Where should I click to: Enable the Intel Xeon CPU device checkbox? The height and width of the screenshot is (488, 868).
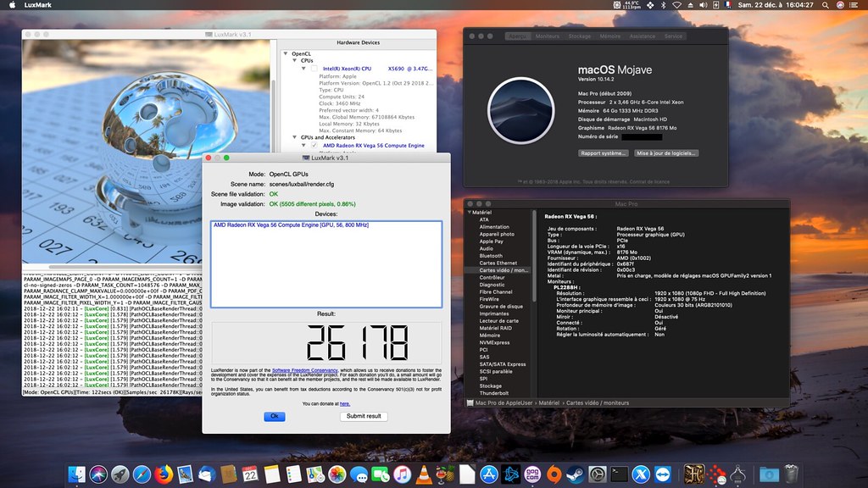(x=314, y=69)
